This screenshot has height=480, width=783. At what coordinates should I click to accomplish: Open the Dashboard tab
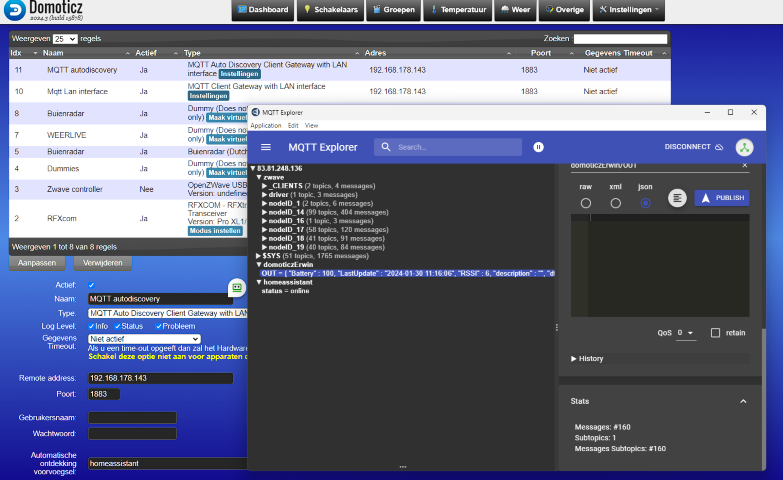(x=263, y=10)
